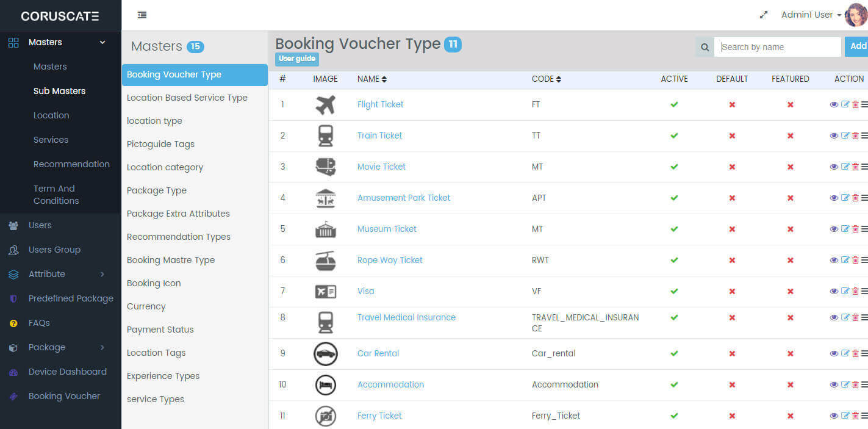Delete the Train Ticket row via trash icon
The width and height of the screenshot is (868, 429).
point(855,135)
